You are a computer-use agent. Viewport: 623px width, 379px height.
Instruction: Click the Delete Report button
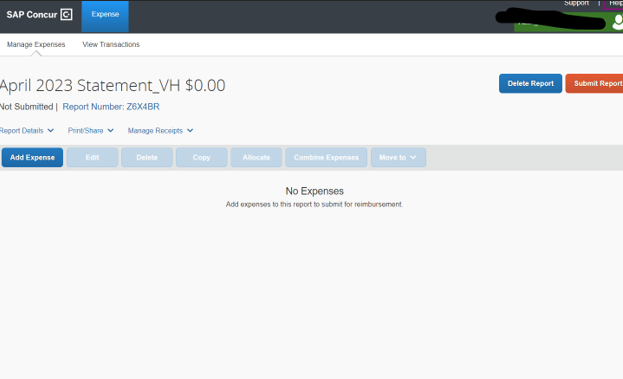click(530, 83)
